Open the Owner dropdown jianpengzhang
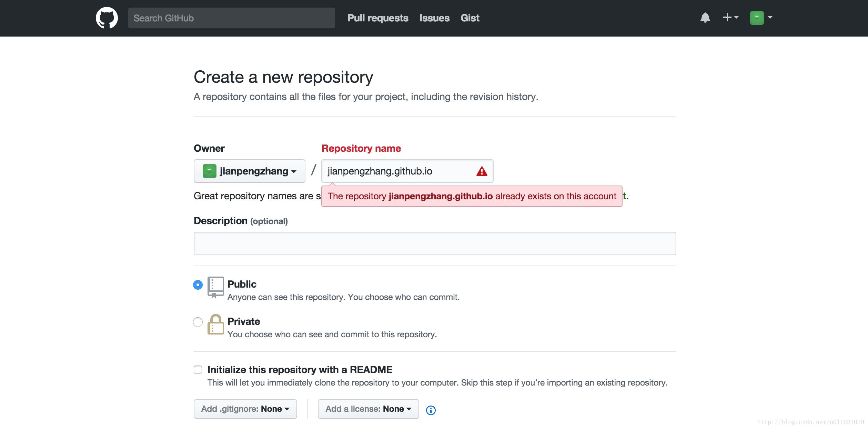 pyautogui.click(x=250, y=171)
